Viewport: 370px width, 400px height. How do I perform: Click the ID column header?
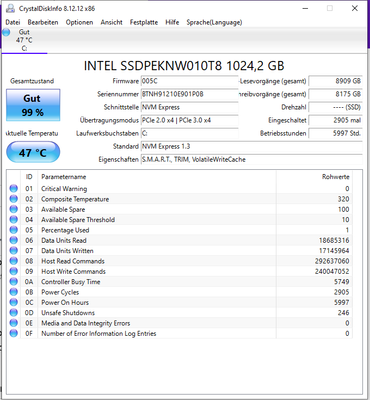(29, 177)
